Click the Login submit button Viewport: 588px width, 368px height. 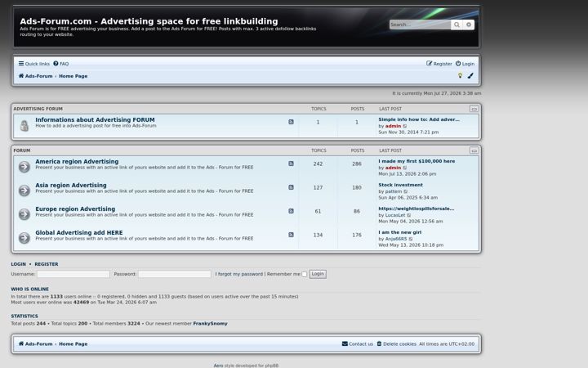coord(318,274)
